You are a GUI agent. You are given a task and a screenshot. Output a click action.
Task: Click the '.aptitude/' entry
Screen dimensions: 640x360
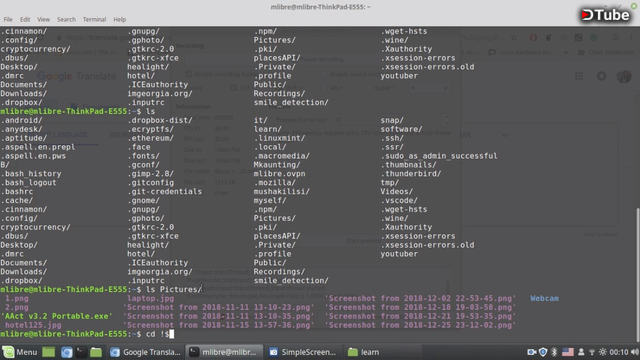pyautogui.click(x=24, y=138)
